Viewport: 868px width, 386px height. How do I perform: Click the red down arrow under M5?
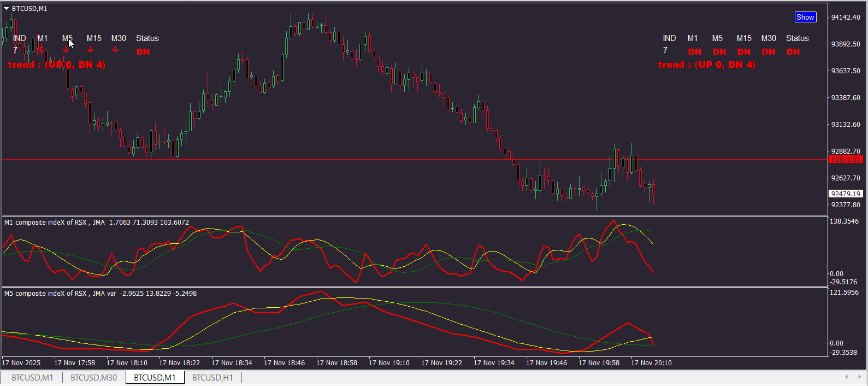pyautogui.click(x=66, y=50)
